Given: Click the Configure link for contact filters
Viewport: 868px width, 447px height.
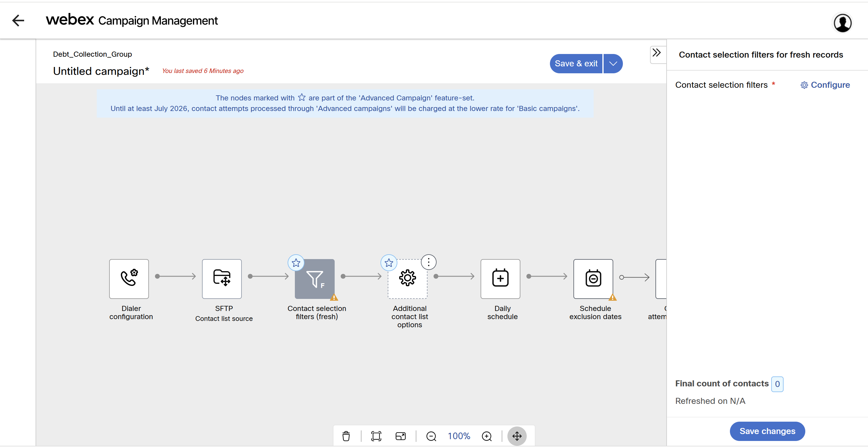Looking at the screenshot, I should pos(825,85).
